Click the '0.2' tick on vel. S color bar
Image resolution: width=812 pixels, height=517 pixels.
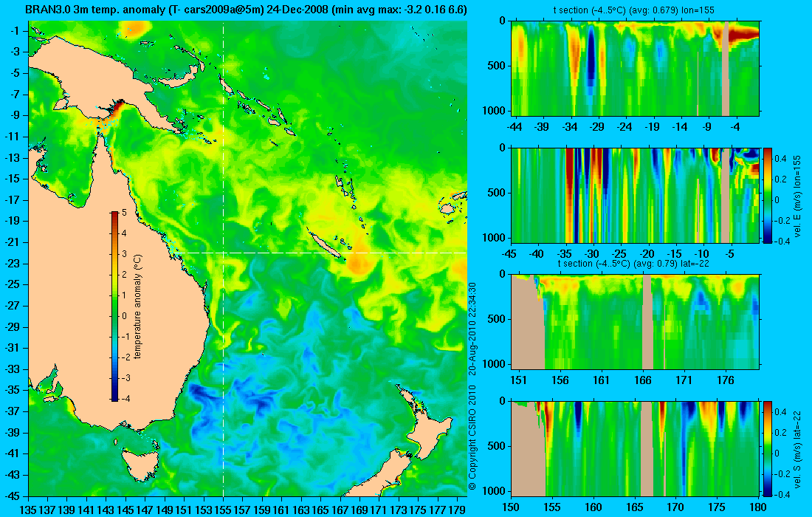[x=780, y=432]
